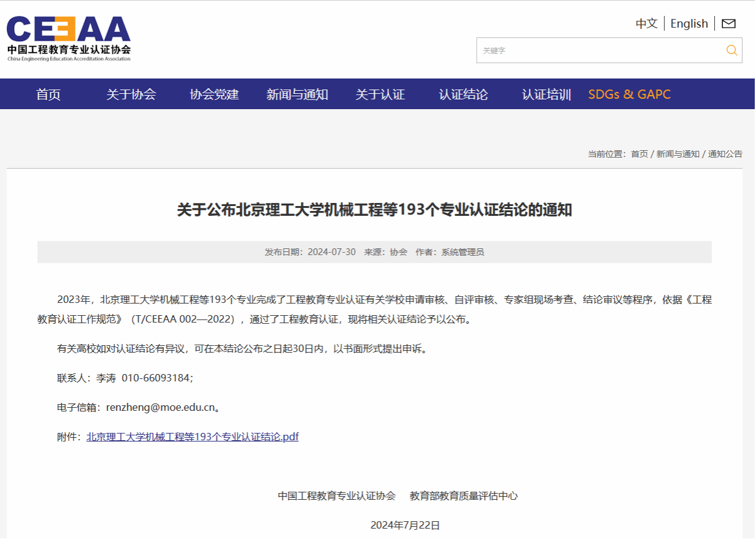
Task: Open the 认证结论 menu
Action: [463, 94]
